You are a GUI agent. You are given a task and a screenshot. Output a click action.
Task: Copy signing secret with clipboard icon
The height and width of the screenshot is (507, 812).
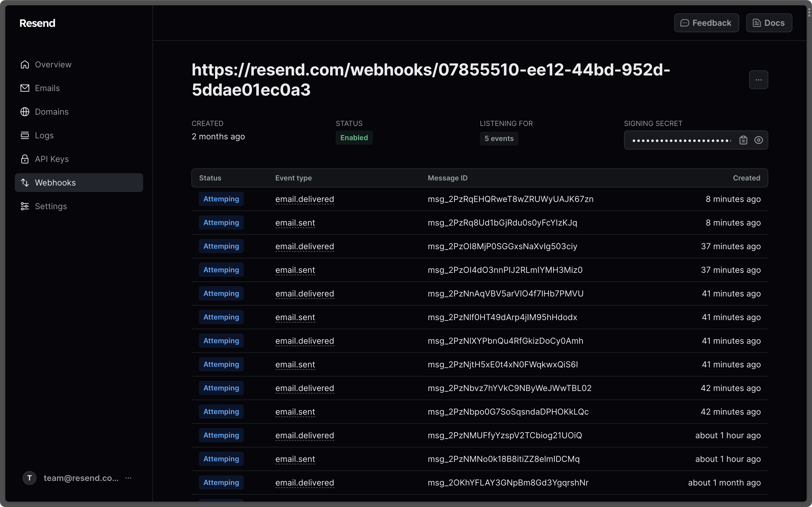coord(743,140)
